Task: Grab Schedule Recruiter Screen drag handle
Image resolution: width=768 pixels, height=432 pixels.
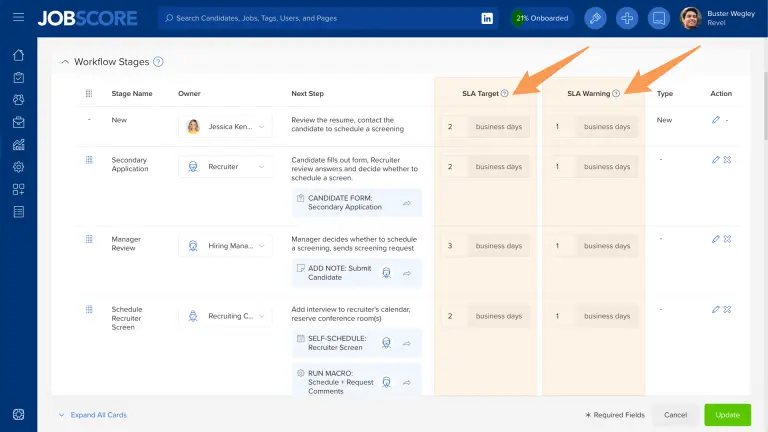Action: point(89,309)
